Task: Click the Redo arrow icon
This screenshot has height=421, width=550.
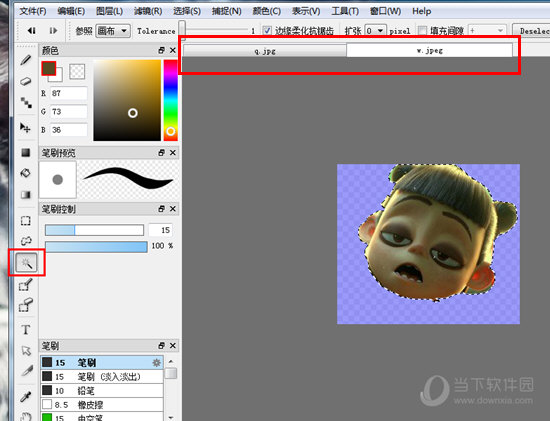Action: pyautogui.click(x=53, y=31)
